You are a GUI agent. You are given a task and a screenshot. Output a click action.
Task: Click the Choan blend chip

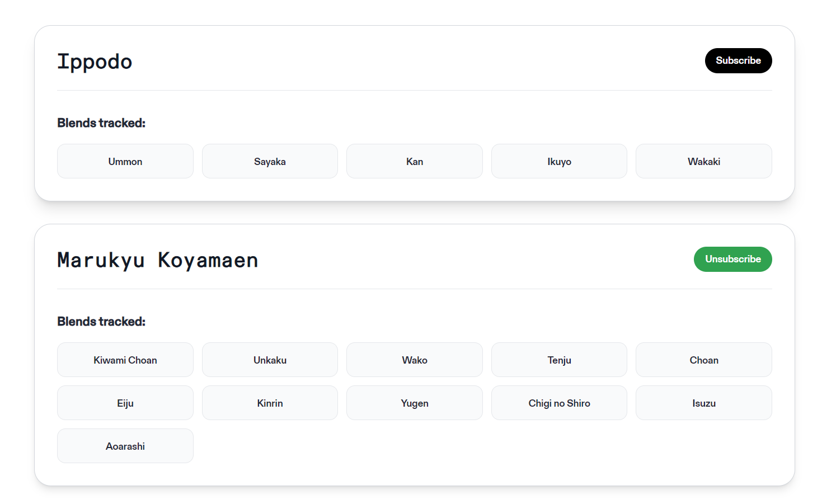(x=704, y=360)
